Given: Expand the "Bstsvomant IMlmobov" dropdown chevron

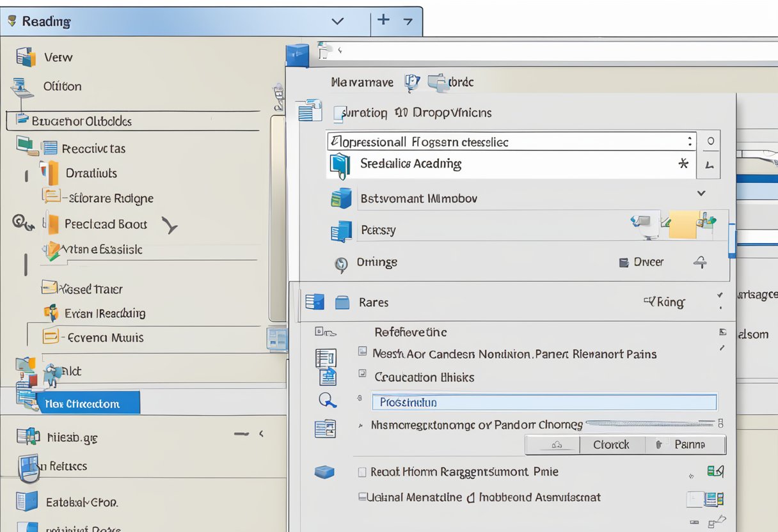Looking at the screenshot, I should pyautogui.click(x=701, y=193).
